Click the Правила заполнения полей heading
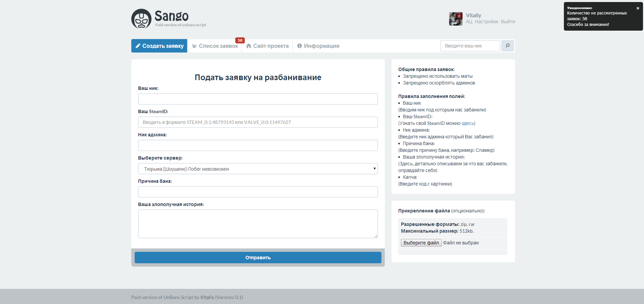Viewport: 644px width, 304px height. (x=432, y=96)
